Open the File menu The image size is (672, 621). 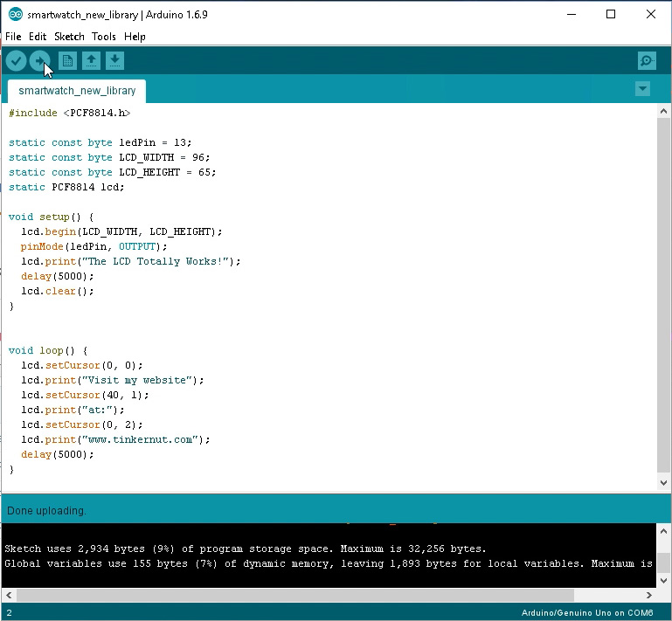tap(13, 37)
